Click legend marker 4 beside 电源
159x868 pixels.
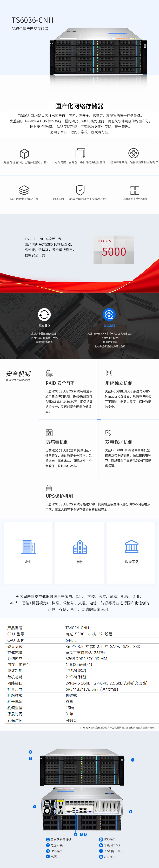point(48,857)
